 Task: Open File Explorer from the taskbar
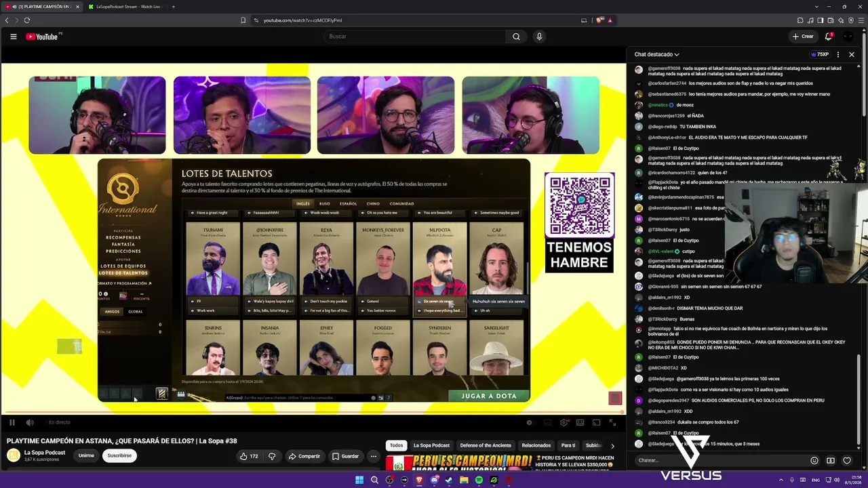pos(464,481)
